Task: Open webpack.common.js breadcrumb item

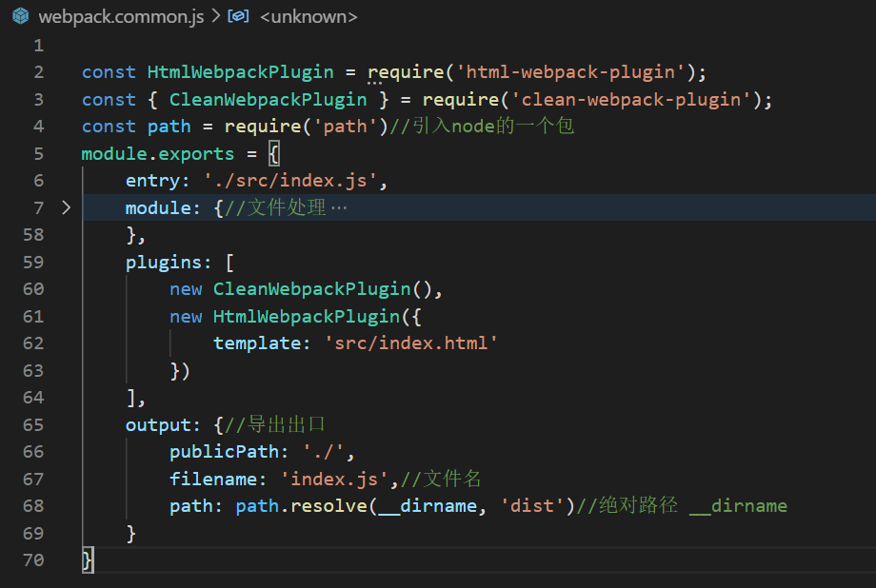Action: click(121, 17)
